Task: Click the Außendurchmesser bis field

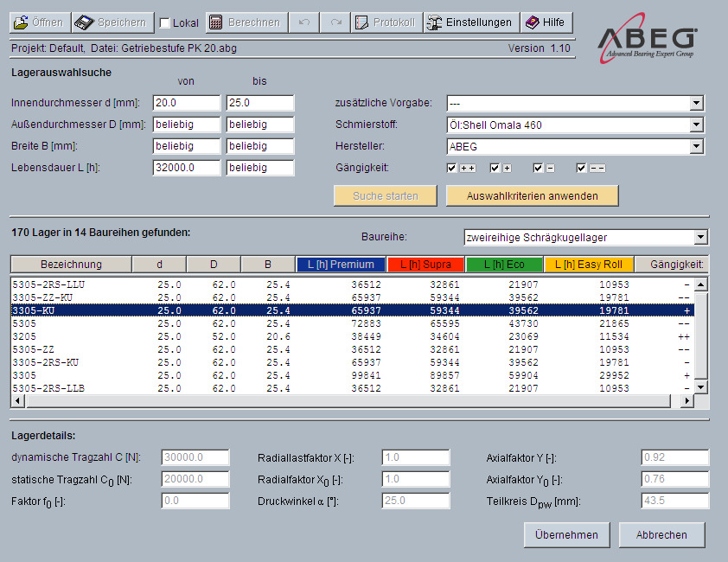Action: pyautogui.click(x=260, y=125)
